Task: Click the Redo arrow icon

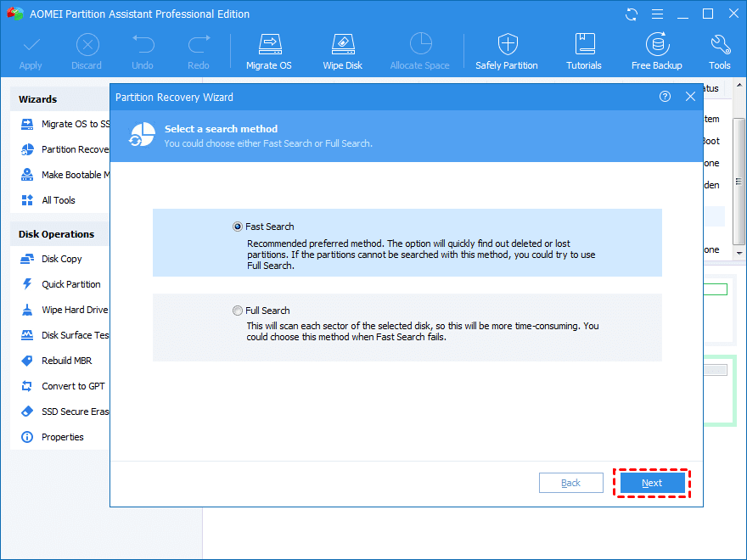Action: (x=199, y=44)
